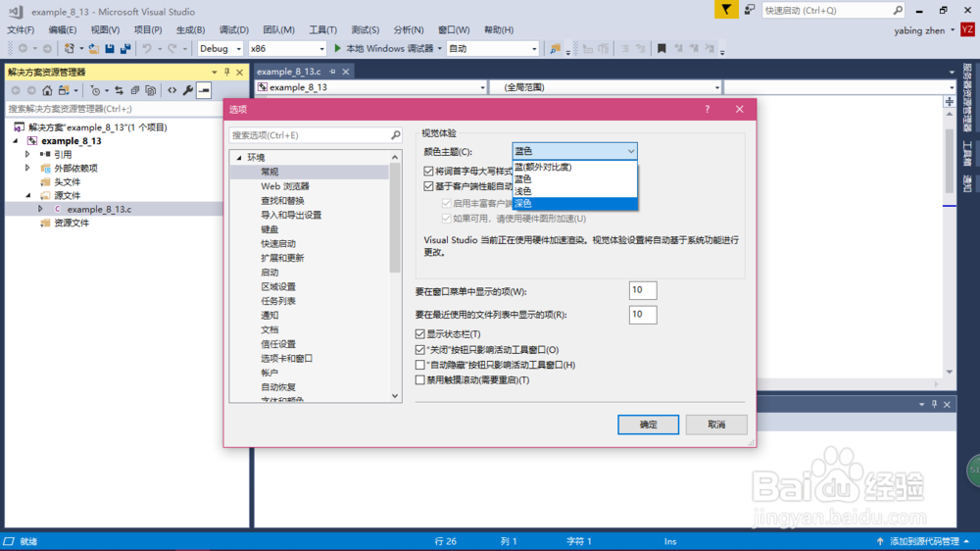Open the 工具(T) menu
The height and width of the screenshot is (551, 980).
322,30
